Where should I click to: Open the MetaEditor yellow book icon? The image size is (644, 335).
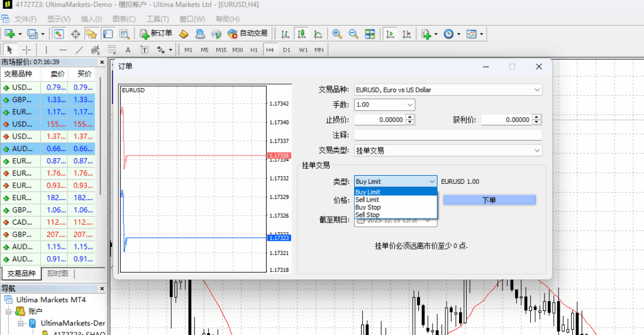pyautogui.click(x=184, y=34)
